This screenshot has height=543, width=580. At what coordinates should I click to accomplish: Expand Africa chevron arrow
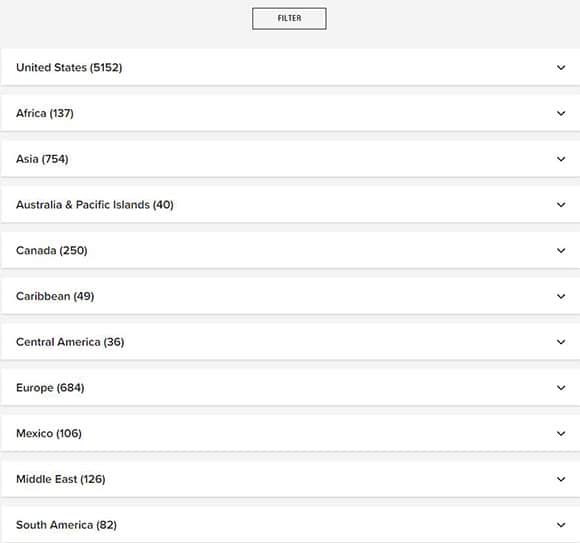pos(561,113)
